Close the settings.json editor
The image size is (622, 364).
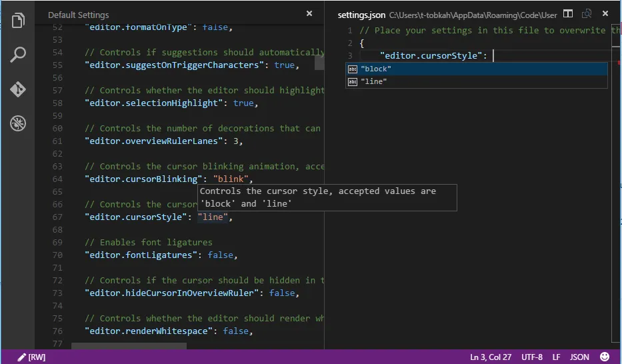pos(605,14)
